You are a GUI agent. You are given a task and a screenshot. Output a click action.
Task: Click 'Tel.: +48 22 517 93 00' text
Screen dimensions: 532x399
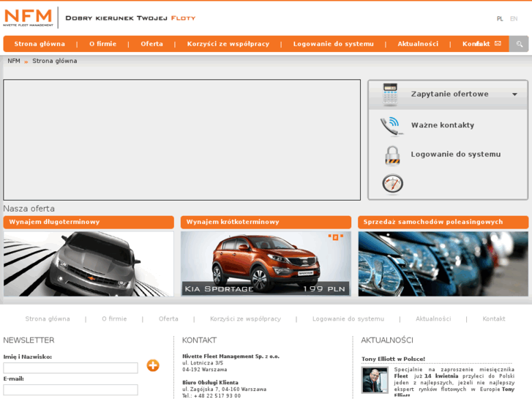[211, 395]
